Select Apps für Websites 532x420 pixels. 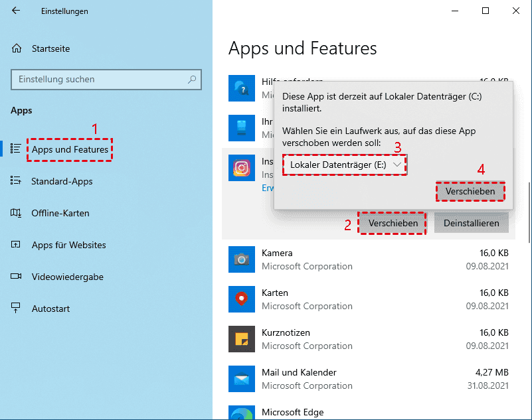coord(68,245)
